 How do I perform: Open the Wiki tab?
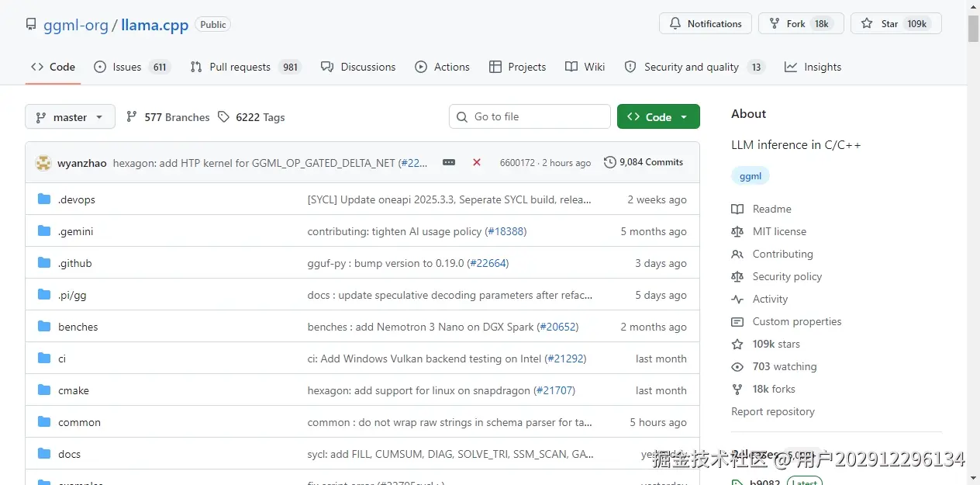585,68
